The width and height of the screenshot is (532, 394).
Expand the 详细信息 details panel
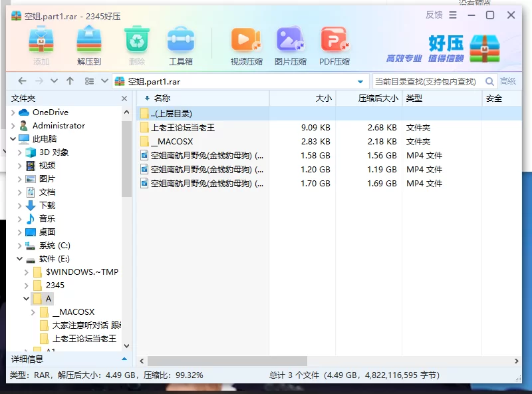pyautogui.click(x=124, y=359)
